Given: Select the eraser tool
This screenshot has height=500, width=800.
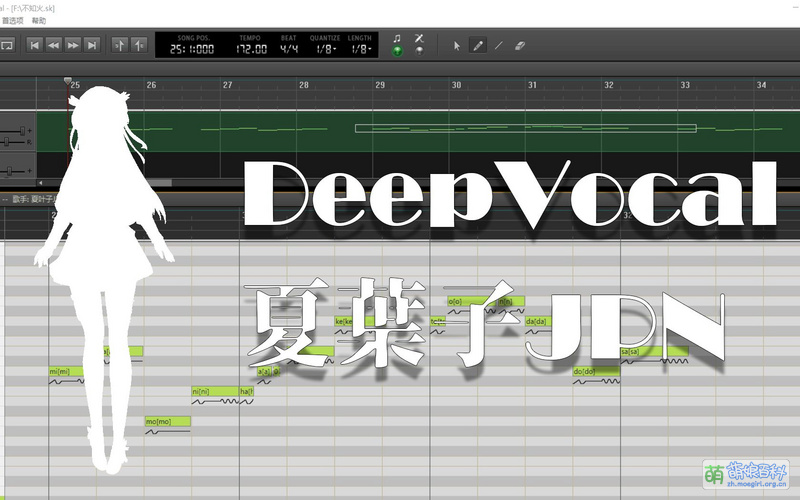Looking at the screenshot, I should point(519,45).
